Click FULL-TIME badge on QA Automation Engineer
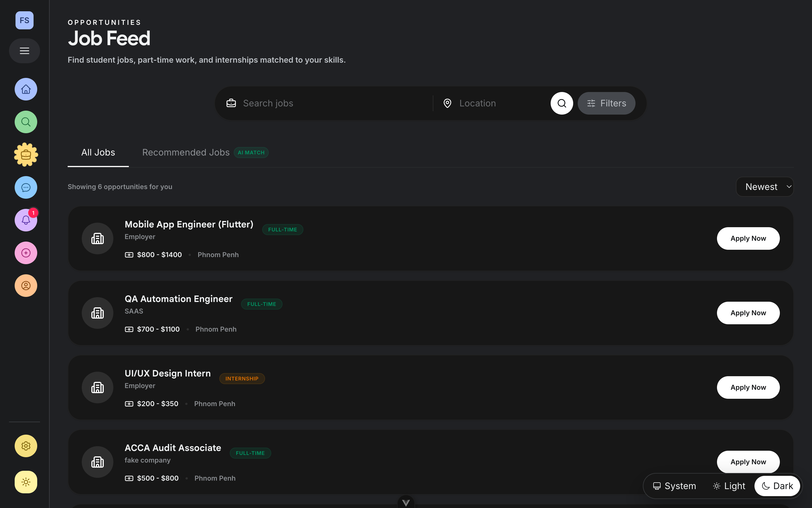This screenshot has height=508, width=812. tap(262, 305)
